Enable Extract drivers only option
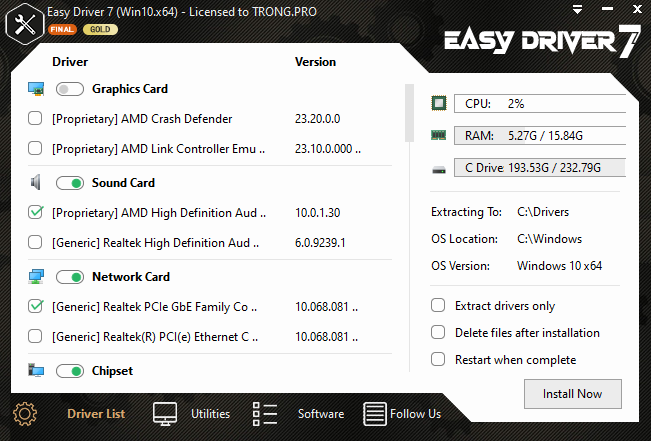652x442 pixels. pyautogui.click(x=438, y=305)
